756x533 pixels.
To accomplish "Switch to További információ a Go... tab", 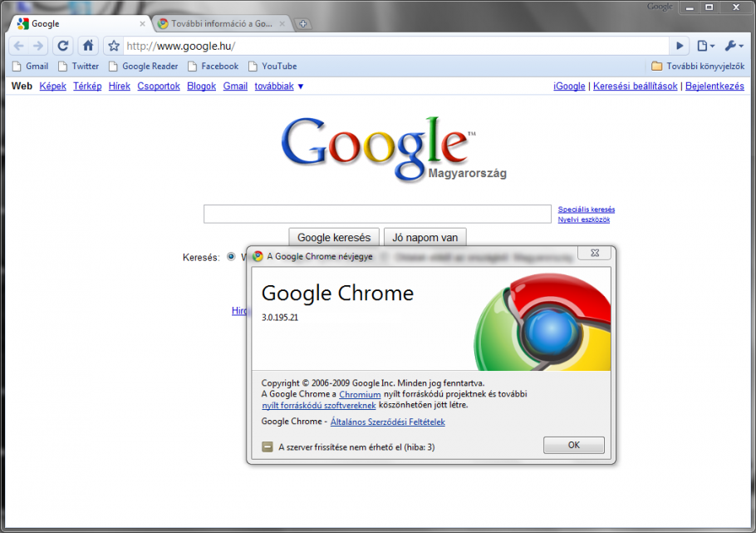I will click(x=223, y=23).
